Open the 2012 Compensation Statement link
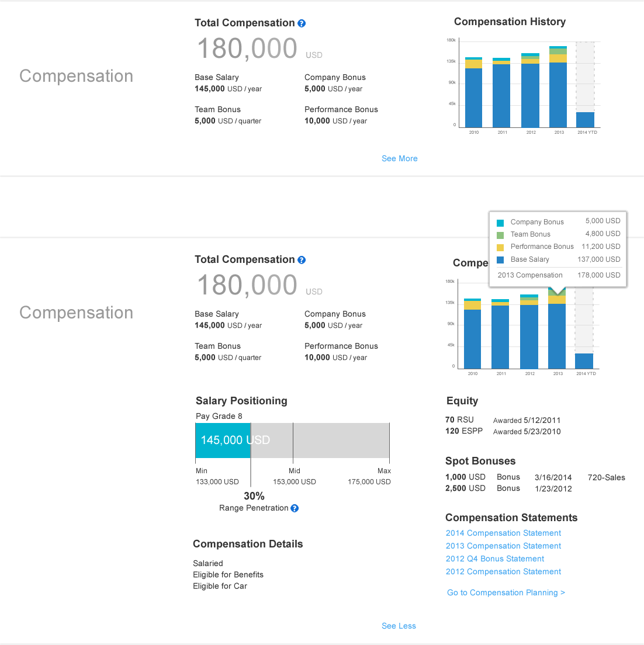 [503, 571]
